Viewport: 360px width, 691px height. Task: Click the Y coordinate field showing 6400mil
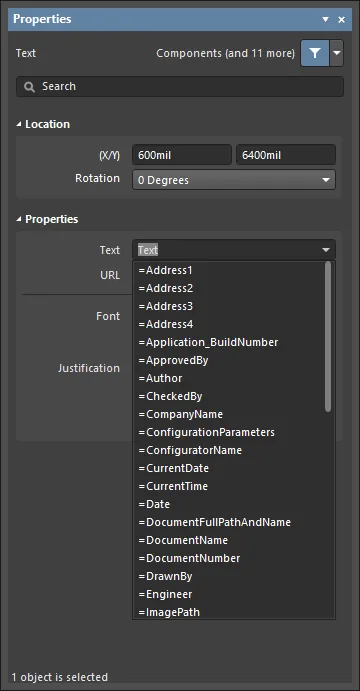point(286,155)
